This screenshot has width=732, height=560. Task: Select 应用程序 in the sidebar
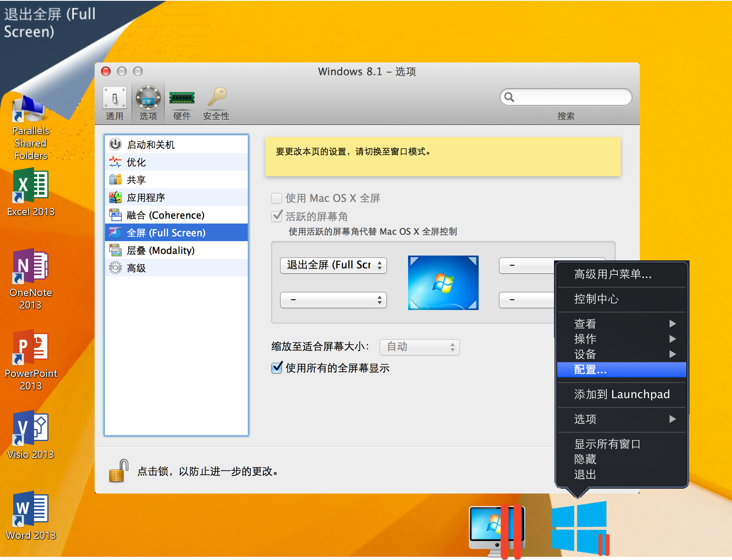pyautogui.click(x=176, y=197)
